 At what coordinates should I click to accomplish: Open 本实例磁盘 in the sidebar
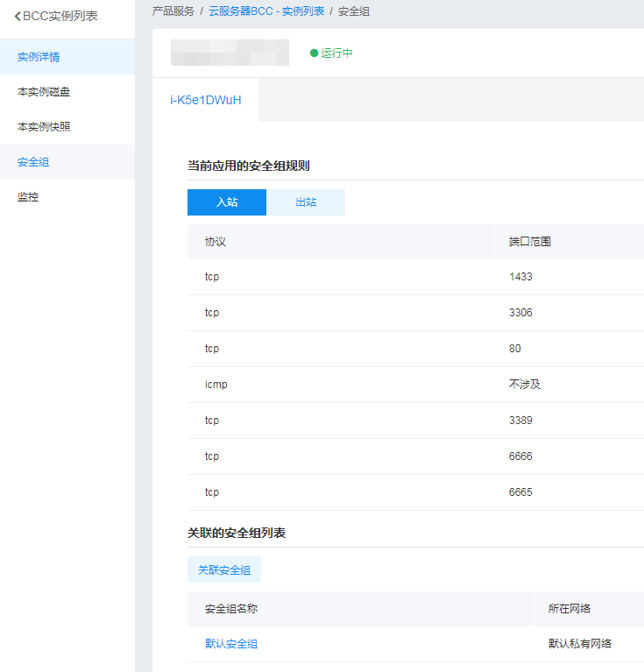[x=67, y=92]
